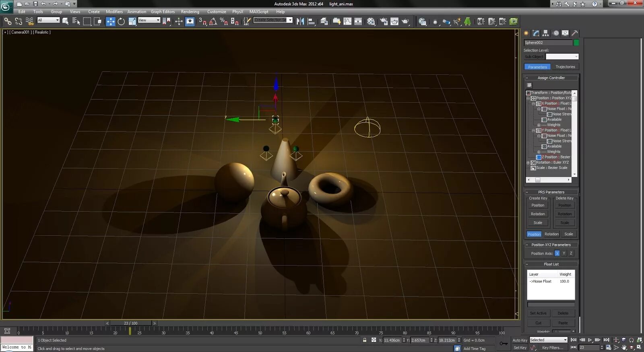Open the Material Editor from the toolbar
Screen dimensions: 644x352
(371, 22)
